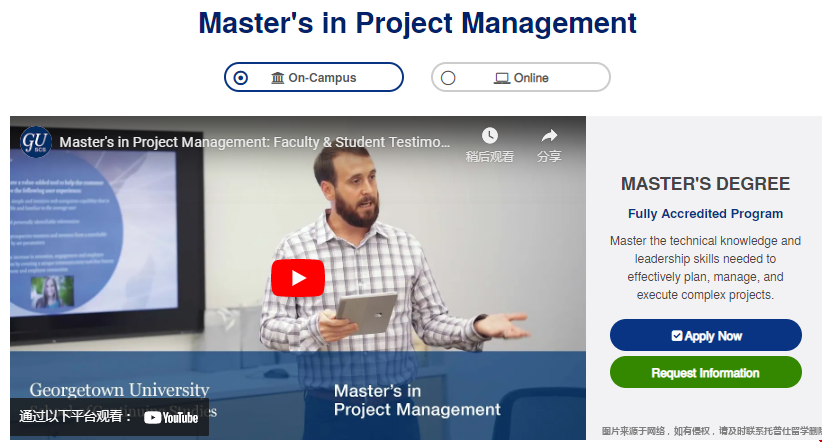The image size is (822, 442).
Task: Click the laptop icon beside Online
Action: [502, 78]
